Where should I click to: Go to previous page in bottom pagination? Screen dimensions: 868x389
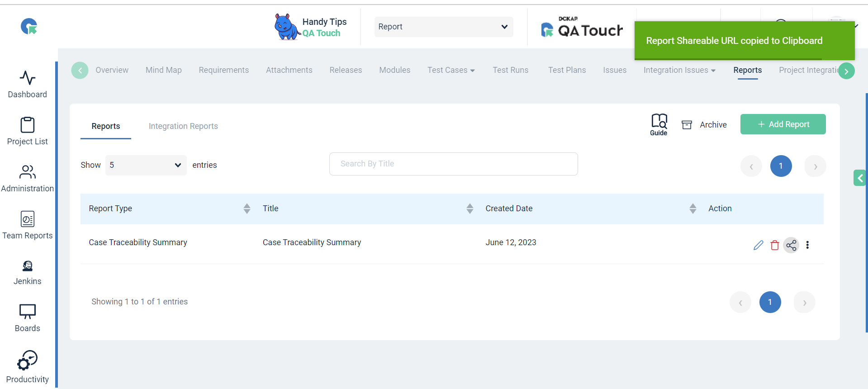(740, 303)
